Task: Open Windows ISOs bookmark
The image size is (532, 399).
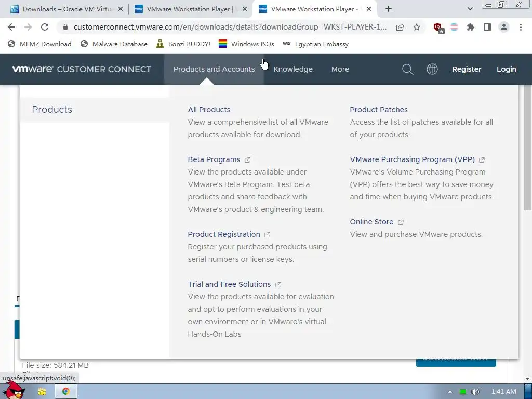Action: point(246,44)
